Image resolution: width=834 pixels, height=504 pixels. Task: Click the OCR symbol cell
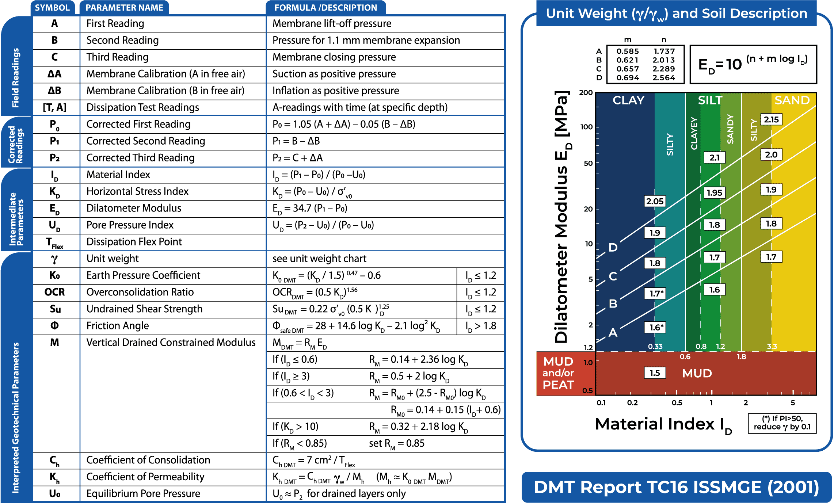[x=54, y=292]
